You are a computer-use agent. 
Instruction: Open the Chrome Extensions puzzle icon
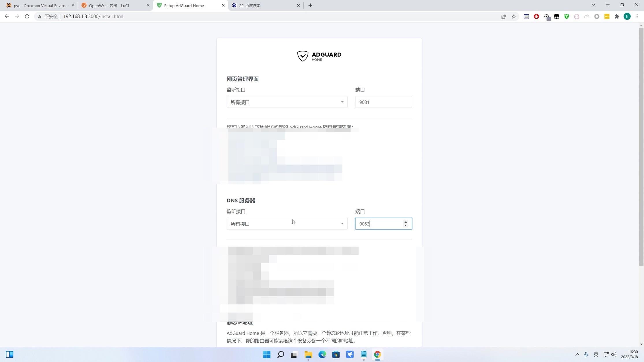pyautogui.click(x=616, y=16)
